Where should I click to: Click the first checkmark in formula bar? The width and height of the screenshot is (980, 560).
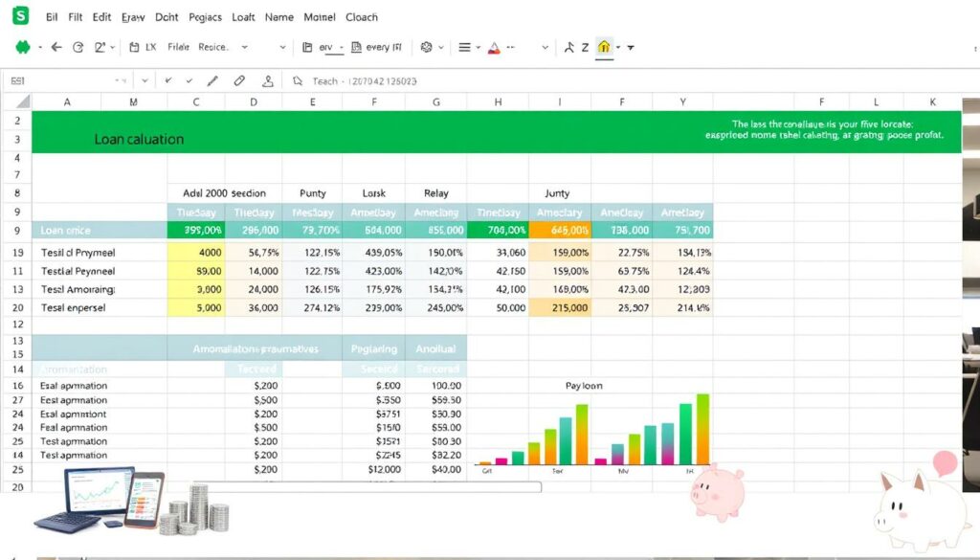click(168, 80)
